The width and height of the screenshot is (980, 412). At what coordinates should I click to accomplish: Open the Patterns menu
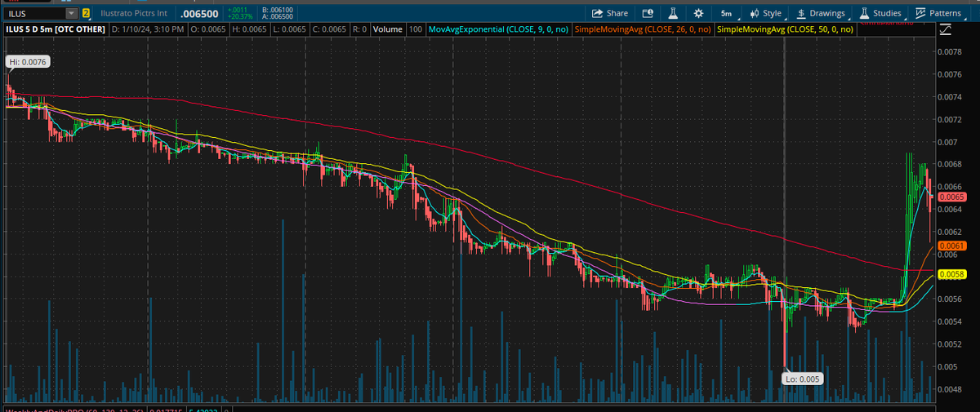pyautogui.click(x=939, y=13)
